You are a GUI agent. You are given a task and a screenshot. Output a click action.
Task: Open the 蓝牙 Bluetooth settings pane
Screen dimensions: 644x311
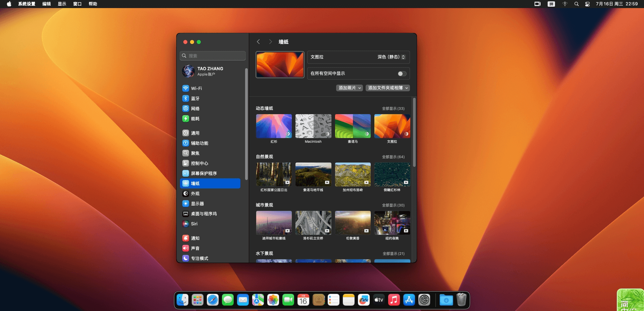(x=195, y=98)
